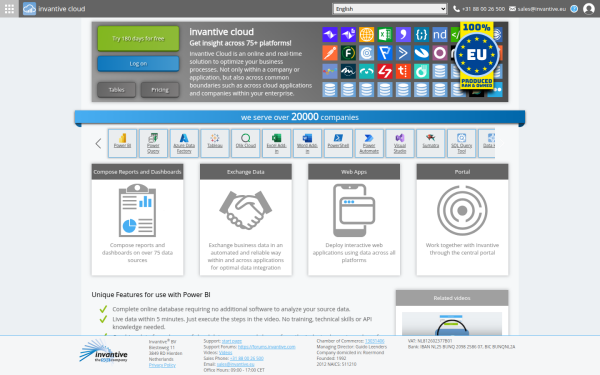Select the Excel Add-in carousel tile
This screenshot has height=375, width=600.
[x=276, y=143]
